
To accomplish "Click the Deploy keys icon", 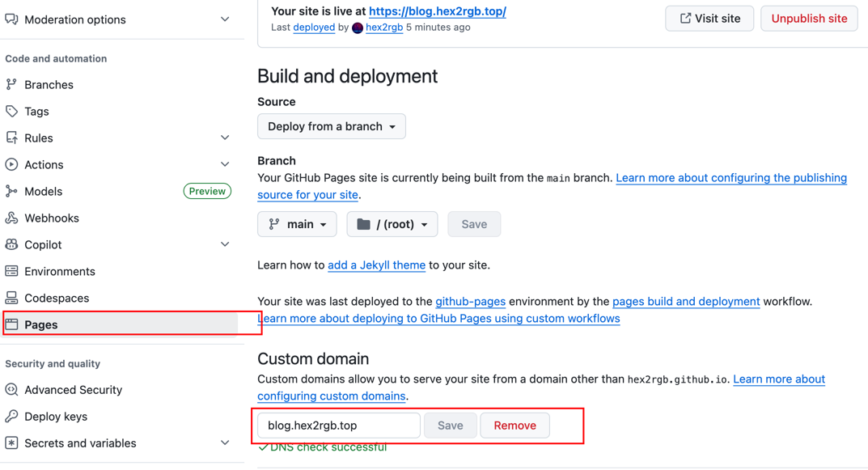I will [x=12, y=416].
